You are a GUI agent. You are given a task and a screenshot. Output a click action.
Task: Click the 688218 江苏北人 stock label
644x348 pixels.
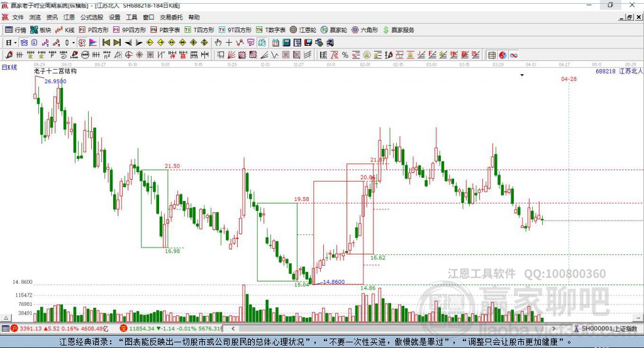click(619, 72)
